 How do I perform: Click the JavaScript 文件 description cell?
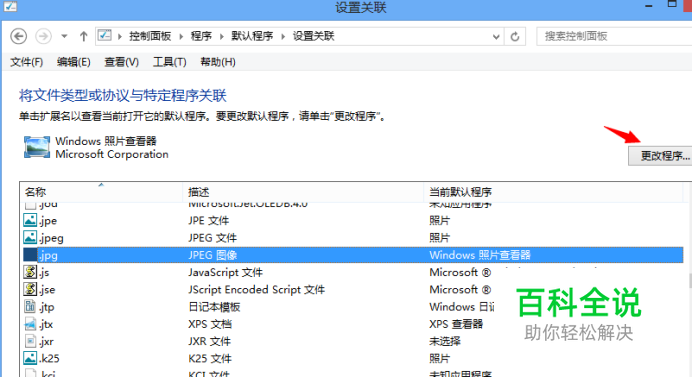point(225,272)
